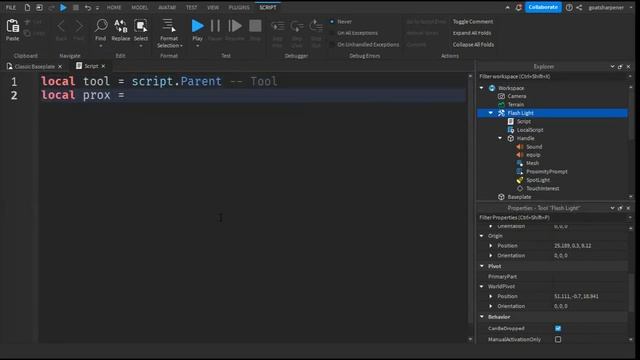Screen dimensions: 640x360
Task: Expand the Origin Position property
Action: (491, 246)
